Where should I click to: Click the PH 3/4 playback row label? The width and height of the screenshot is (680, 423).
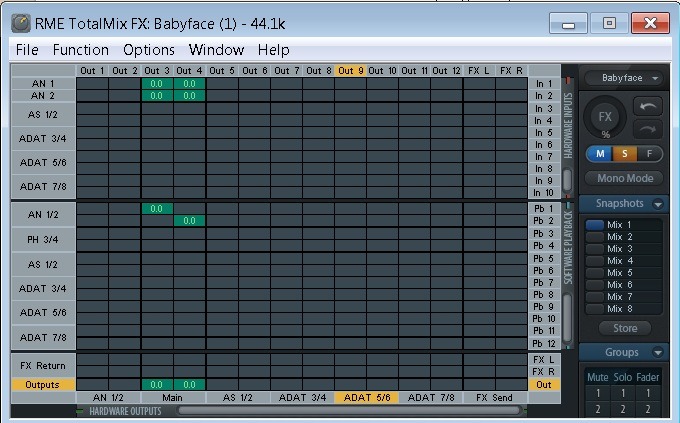(x=43, y=239)
